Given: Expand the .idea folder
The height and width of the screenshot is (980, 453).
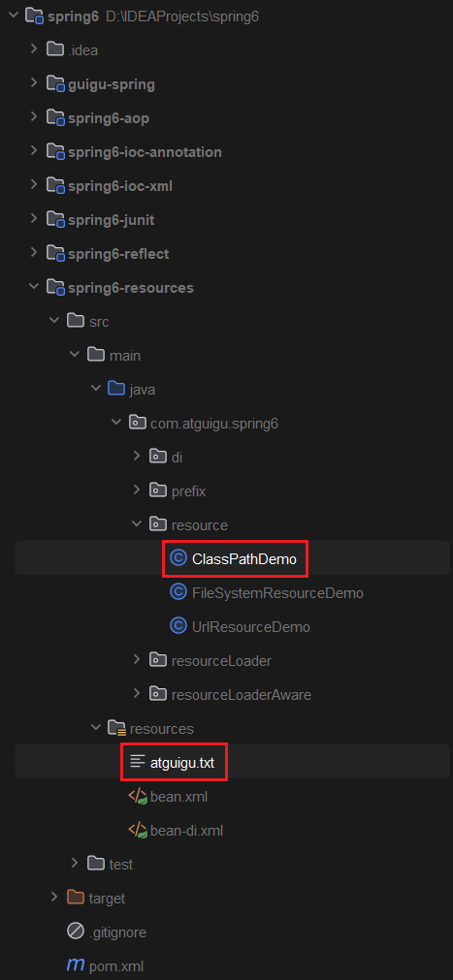Looking at the screenshot, I should (x=34, y=49).
